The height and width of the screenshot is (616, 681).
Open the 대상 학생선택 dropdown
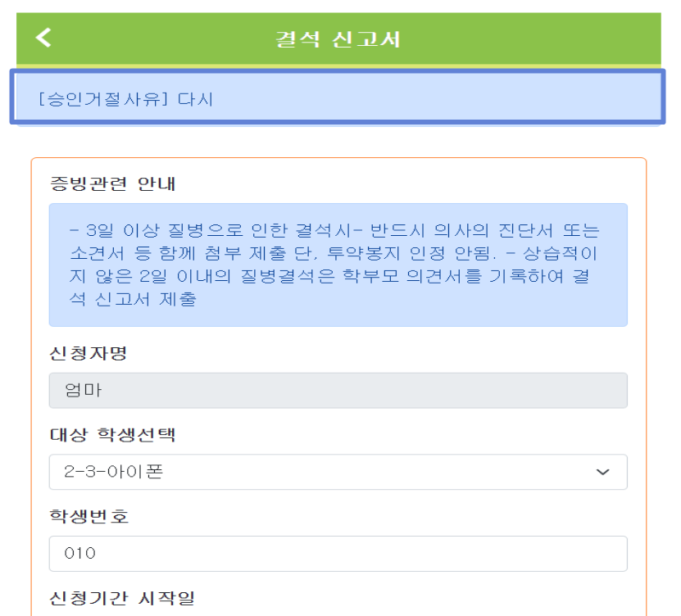click(x=338, y=472)
